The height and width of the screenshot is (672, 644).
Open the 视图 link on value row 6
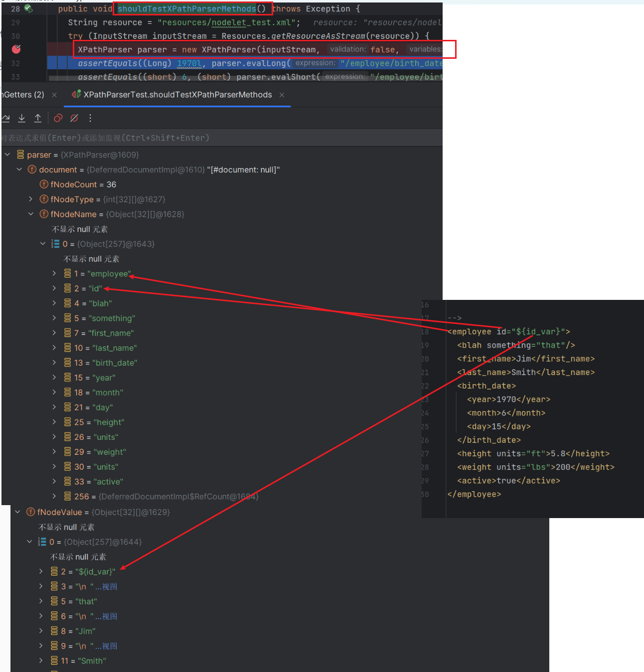[x=110, y=616]
